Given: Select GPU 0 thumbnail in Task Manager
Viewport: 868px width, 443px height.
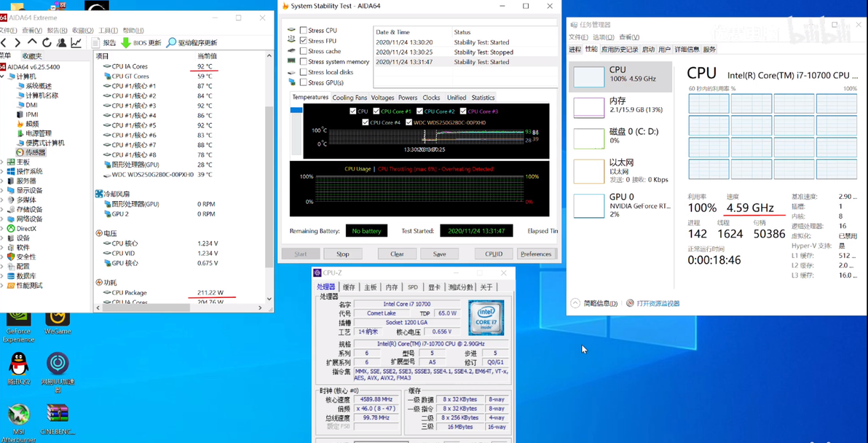Looking at the screenshot, I should click(x=589, y=205).
